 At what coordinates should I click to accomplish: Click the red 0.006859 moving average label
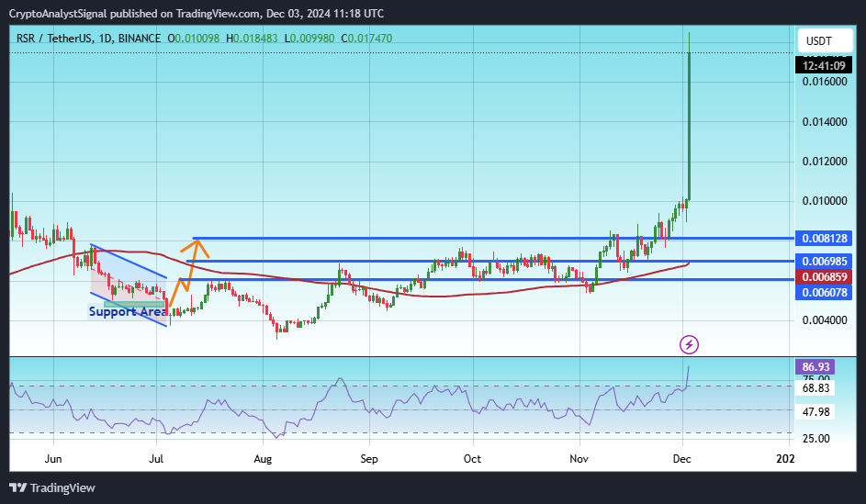[824, 276]
